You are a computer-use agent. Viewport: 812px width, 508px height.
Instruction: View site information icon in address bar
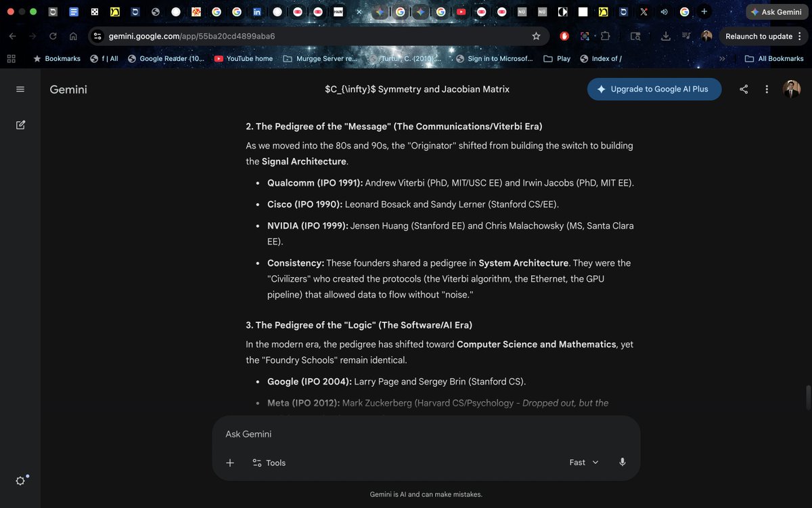point(97,36)
